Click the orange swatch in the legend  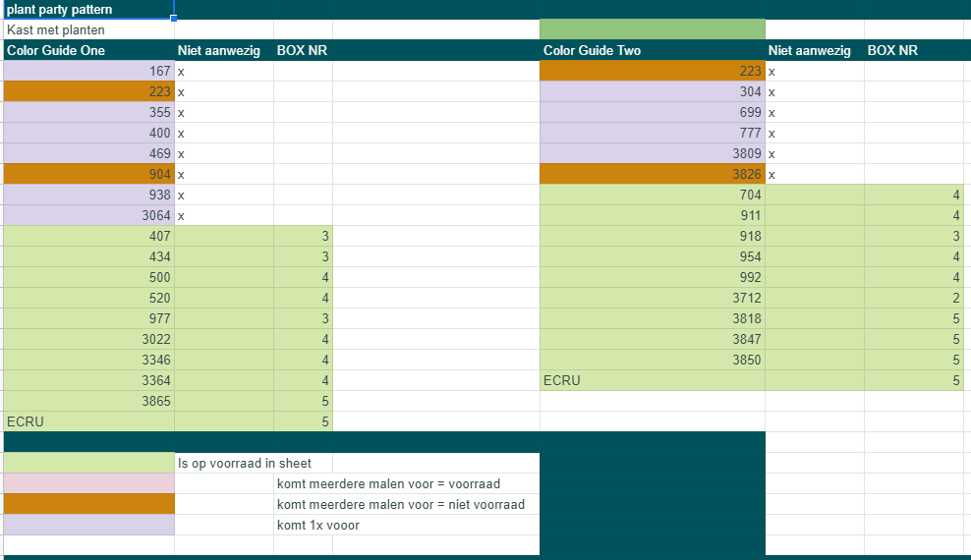point(88,504)
